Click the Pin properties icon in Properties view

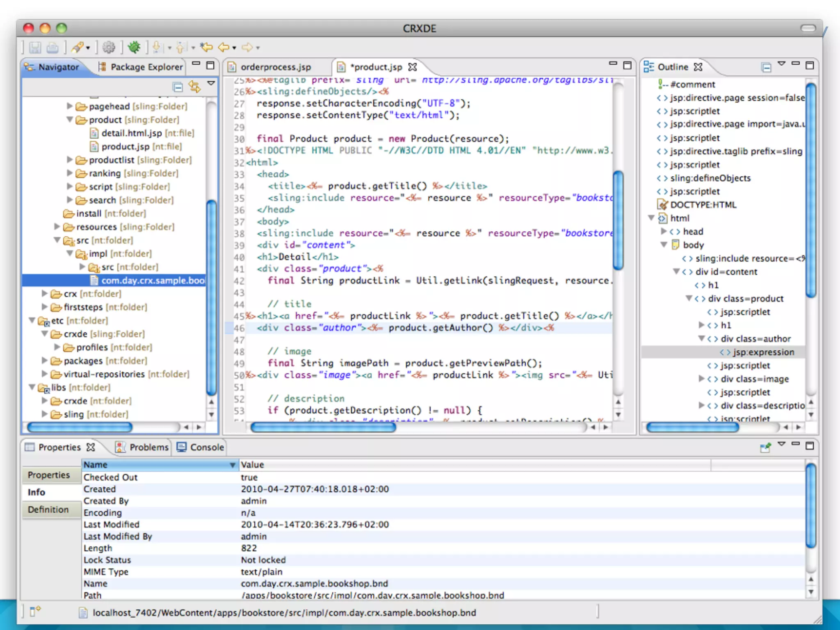click(765, 447)
